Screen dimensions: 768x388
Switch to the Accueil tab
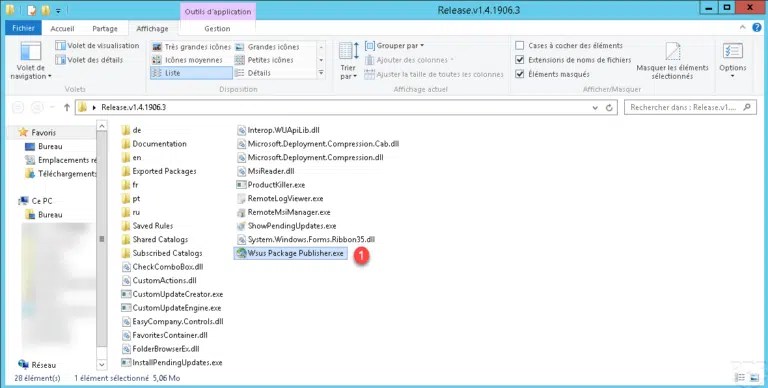62,28
